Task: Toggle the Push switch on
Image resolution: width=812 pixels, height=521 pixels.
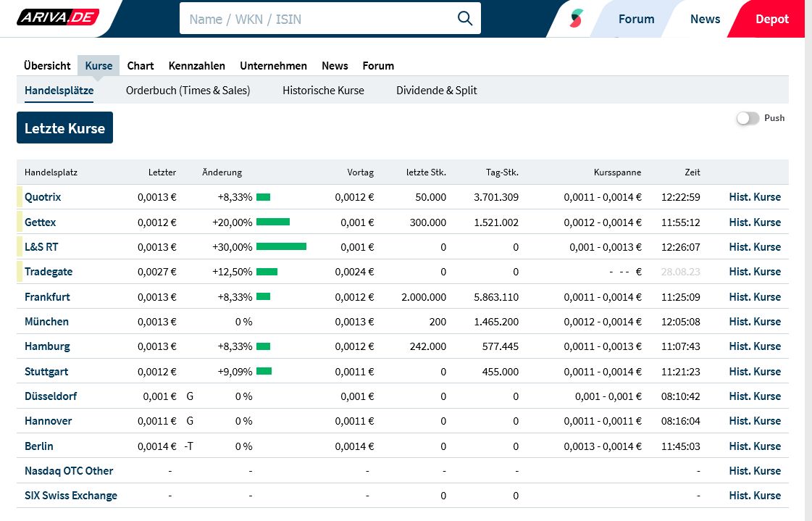Action: point(748,118)
